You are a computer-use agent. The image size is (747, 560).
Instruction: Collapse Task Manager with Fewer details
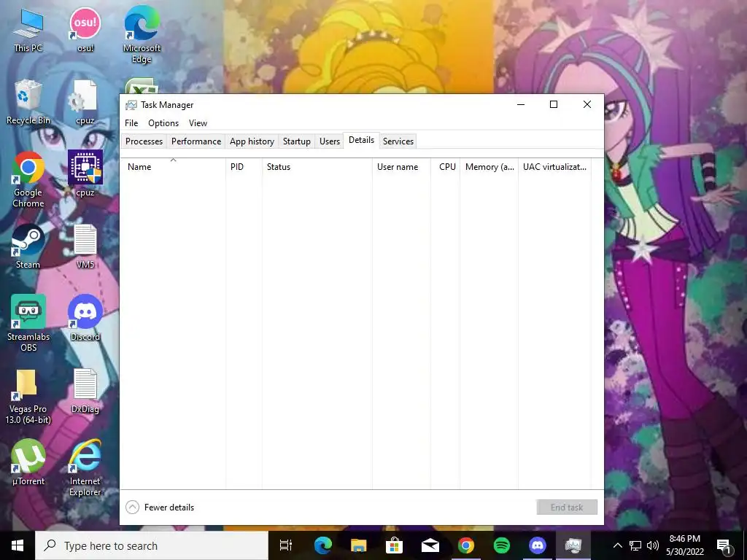[x=160, y=507]
